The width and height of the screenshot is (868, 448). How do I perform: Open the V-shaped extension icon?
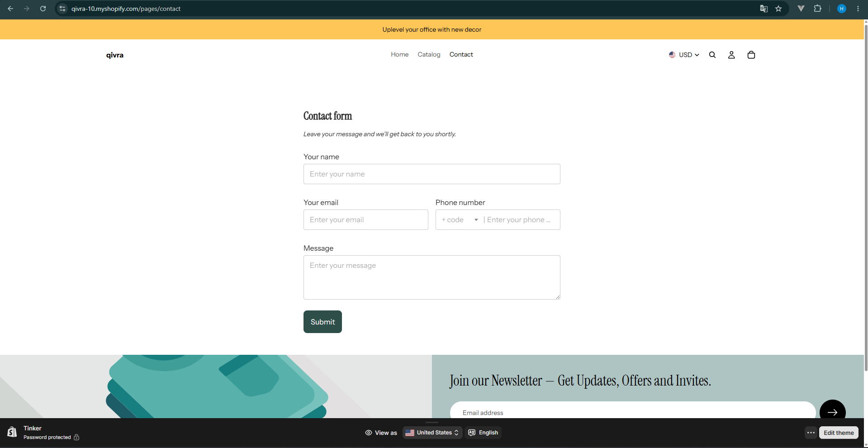click(801, 8)
